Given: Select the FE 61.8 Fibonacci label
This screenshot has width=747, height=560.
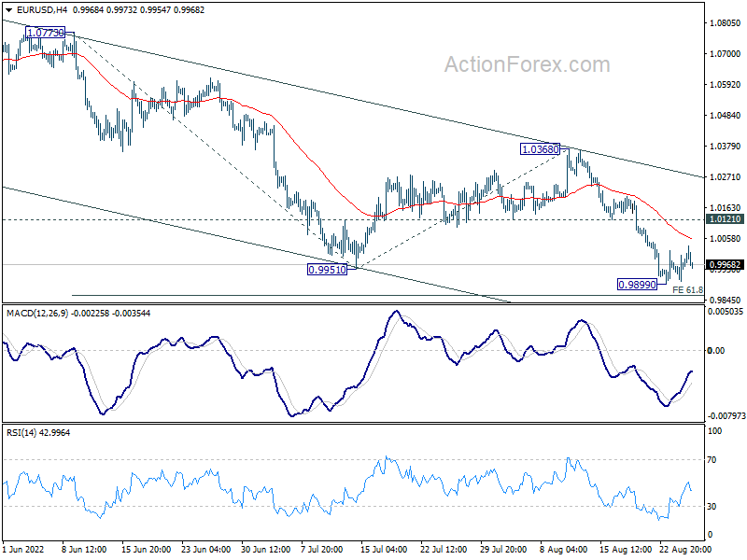Looking at the screenshot, I should (x=687, y=289).
